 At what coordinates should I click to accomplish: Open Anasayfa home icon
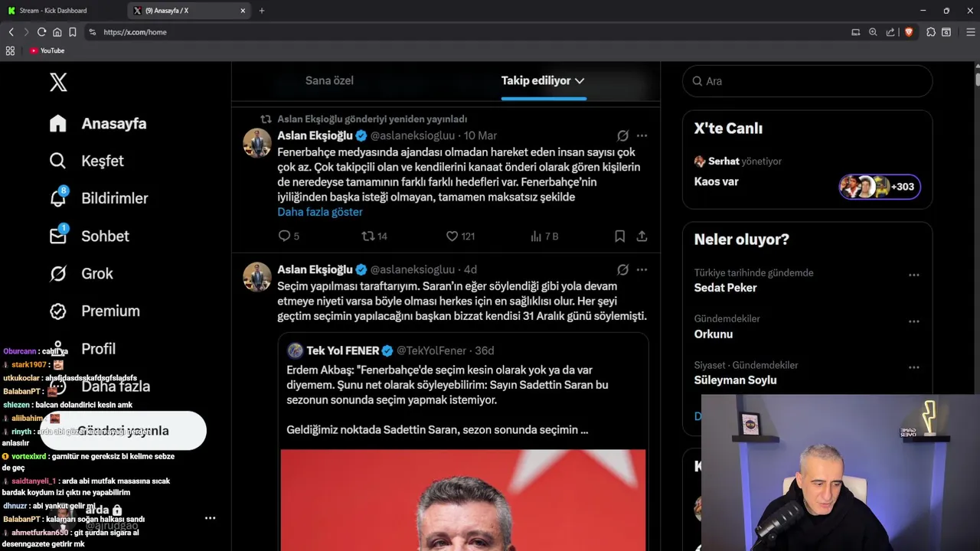click(58, 123)
